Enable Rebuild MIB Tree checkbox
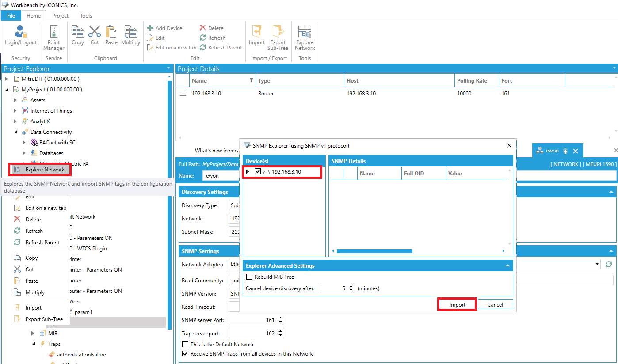618x364 pixels. [x=249, y=277]
